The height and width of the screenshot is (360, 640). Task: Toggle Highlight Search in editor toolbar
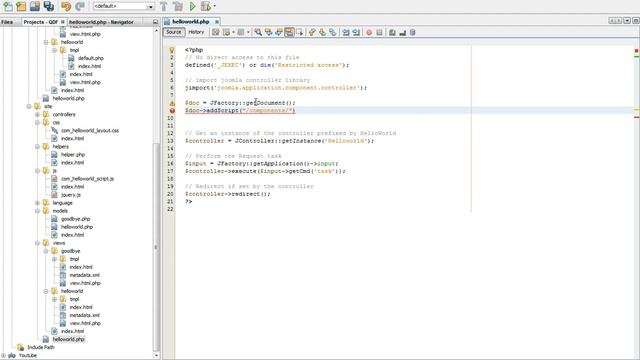(x=289, y=32)
